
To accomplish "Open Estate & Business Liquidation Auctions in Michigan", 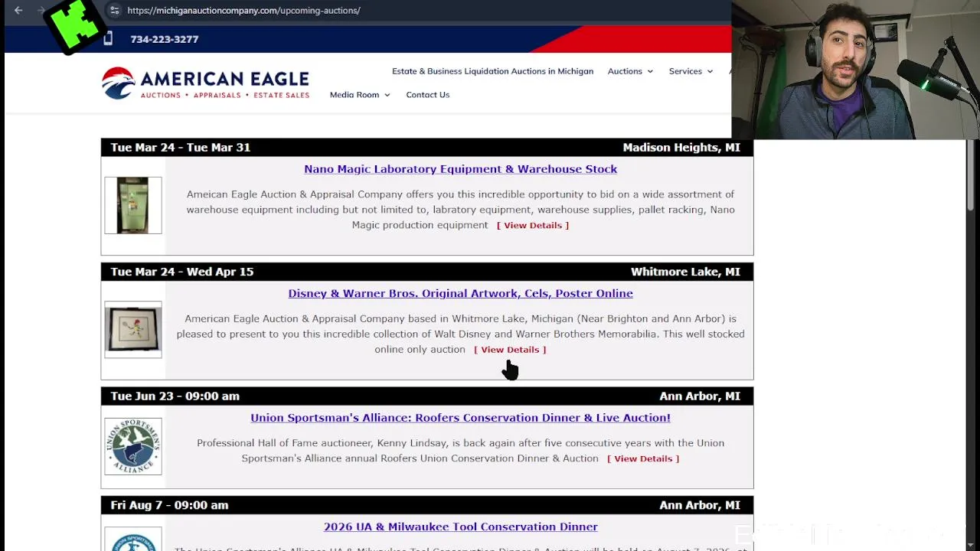I will (492, 71).
